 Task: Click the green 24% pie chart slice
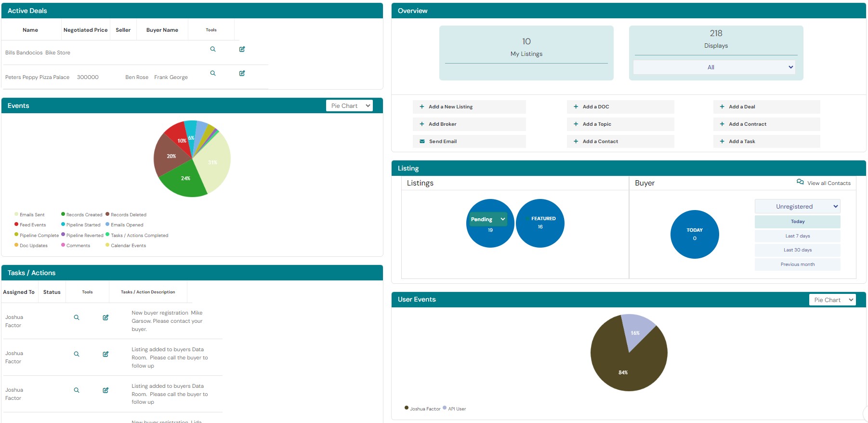point(183,181)
